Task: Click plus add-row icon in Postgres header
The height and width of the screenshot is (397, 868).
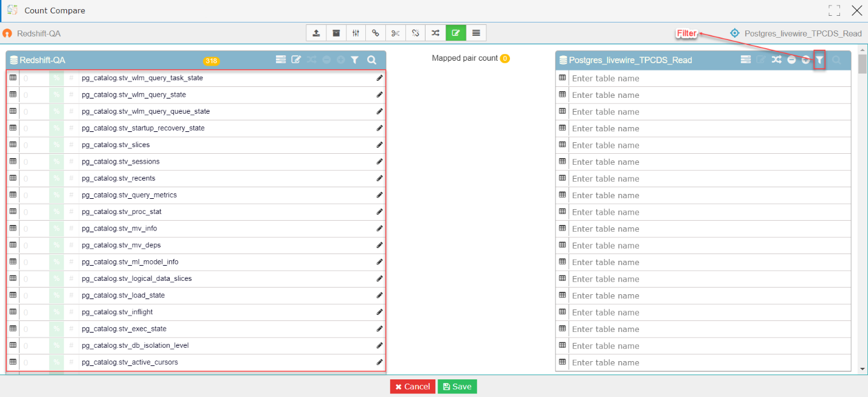Action: [805, 60]
